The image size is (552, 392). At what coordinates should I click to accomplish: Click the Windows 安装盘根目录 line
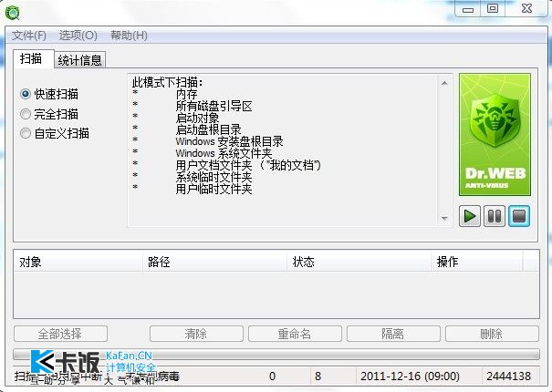coord(230,141)
